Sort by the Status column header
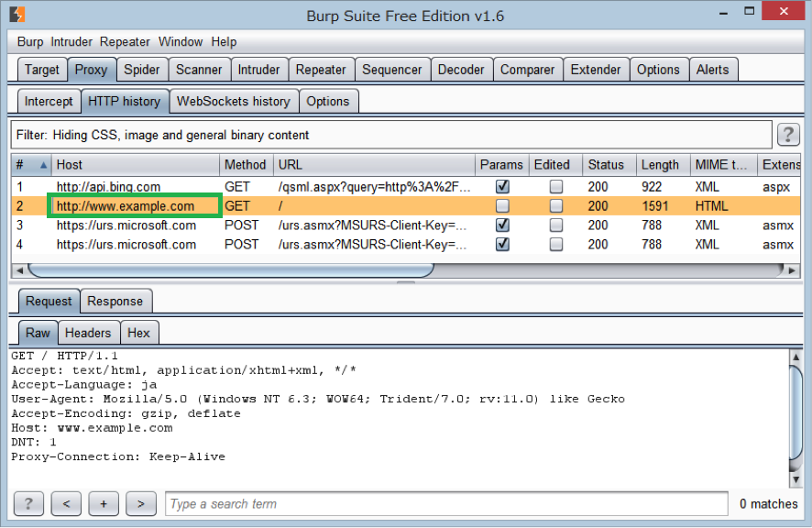The height and width of the screenshot is (528, 812). coord(609,165)
